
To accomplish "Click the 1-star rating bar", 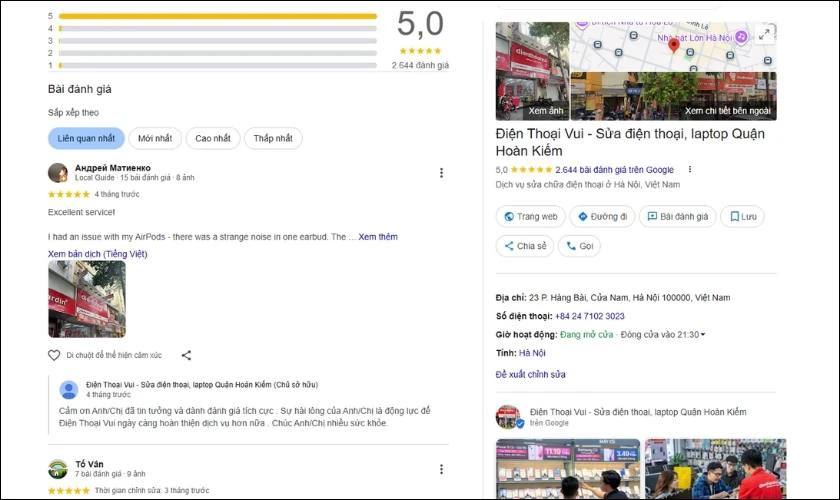I will coord(218,65).
